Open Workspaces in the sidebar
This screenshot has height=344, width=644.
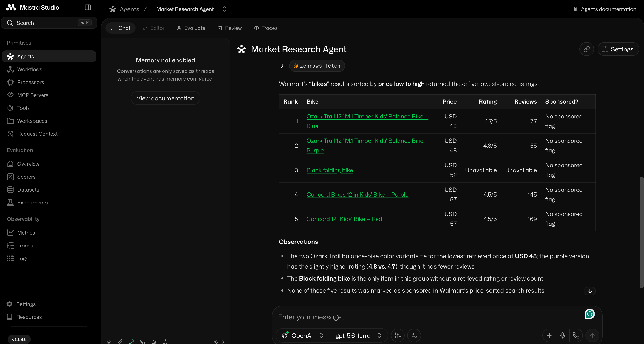(49, 121)
